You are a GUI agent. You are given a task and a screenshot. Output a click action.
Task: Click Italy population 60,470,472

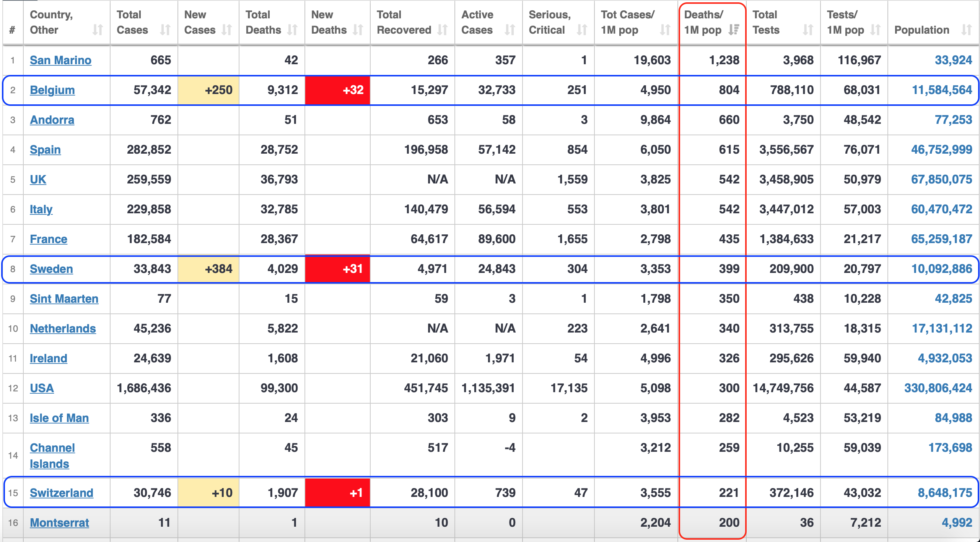tap(941, 209)
